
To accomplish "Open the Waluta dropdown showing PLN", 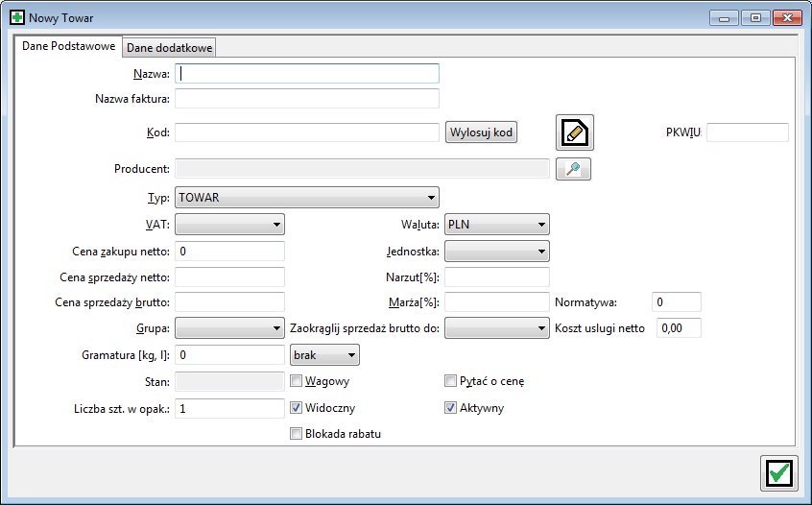I will tap(497, 225).
